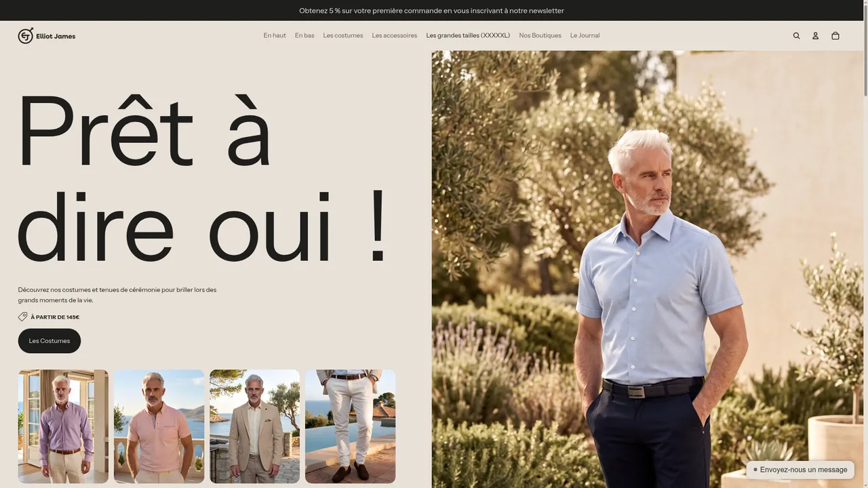Select the purple shirt thumbnail

tap(63, 426)
